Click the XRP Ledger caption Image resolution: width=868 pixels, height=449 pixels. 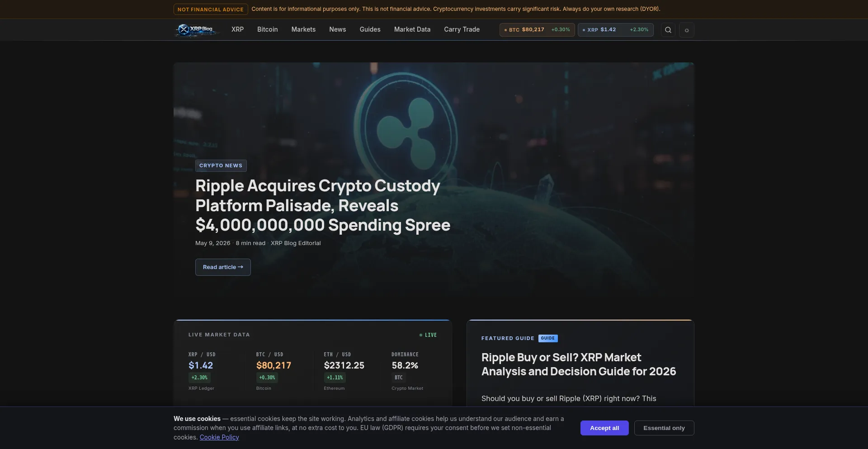[x=202, y=388]
